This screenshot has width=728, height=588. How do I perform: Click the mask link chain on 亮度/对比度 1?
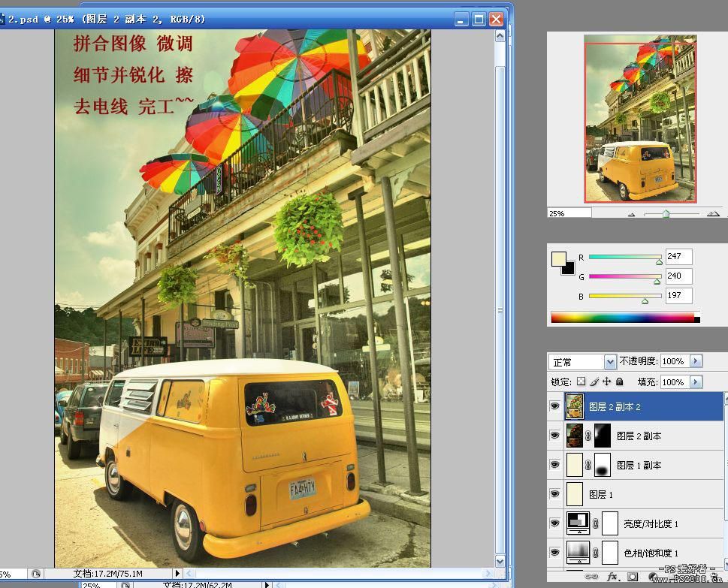coord(595,524)
